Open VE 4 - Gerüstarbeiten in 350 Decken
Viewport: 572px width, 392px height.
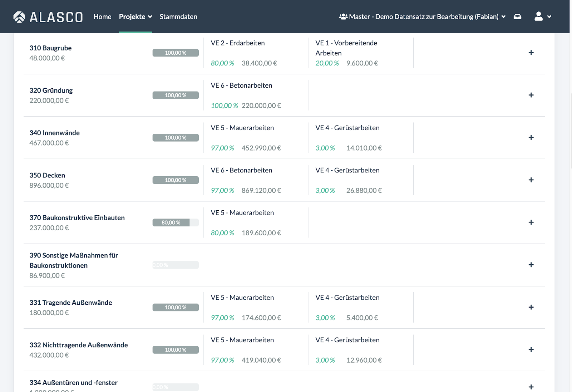tap(347, 170)
